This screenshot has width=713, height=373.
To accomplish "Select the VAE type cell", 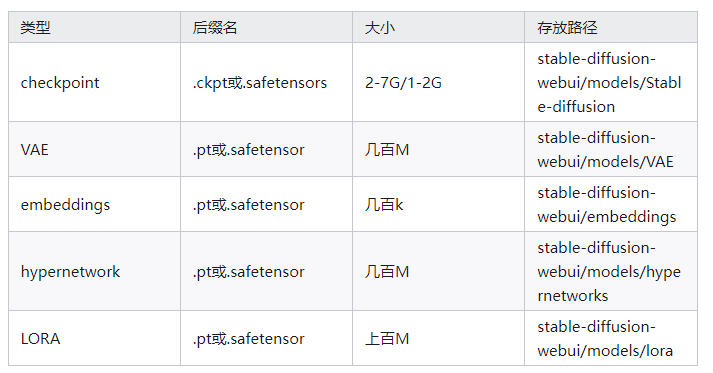I will coord(95,149).
